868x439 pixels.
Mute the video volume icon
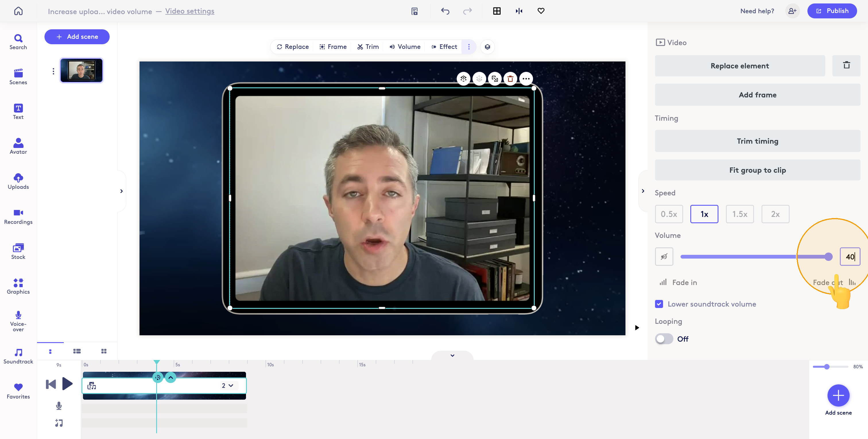point(664,257)
